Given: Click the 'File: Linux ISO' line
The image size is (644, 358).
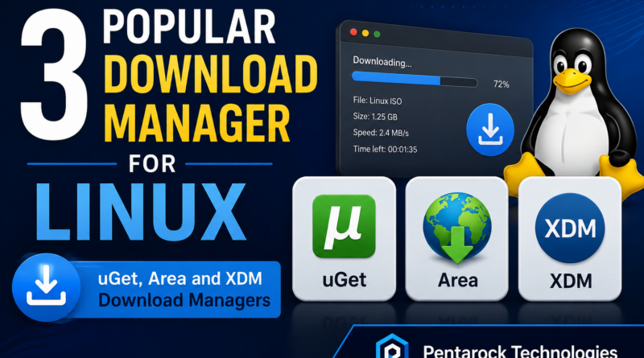Looking at the screenshot, I should [x=377, y=101].
